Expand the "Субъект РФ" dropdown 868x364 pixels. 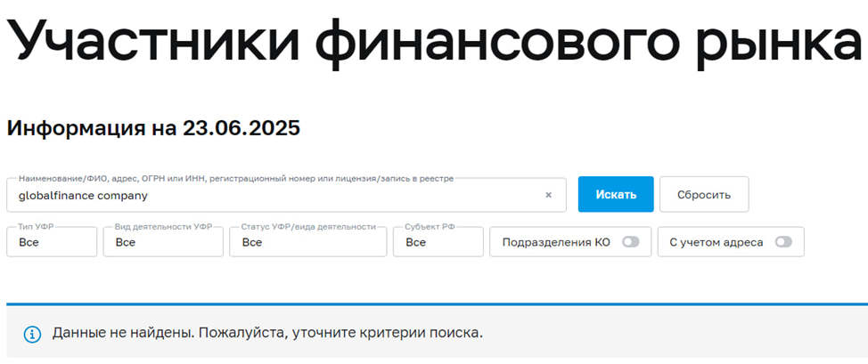pyautogui.click(x=438, y=242)
